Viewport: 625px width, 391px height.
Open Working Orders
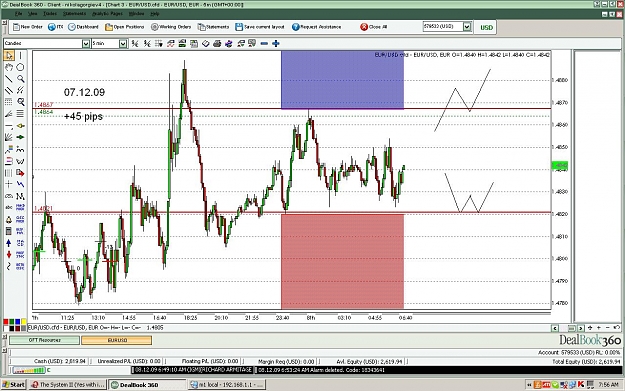(171, 27)
